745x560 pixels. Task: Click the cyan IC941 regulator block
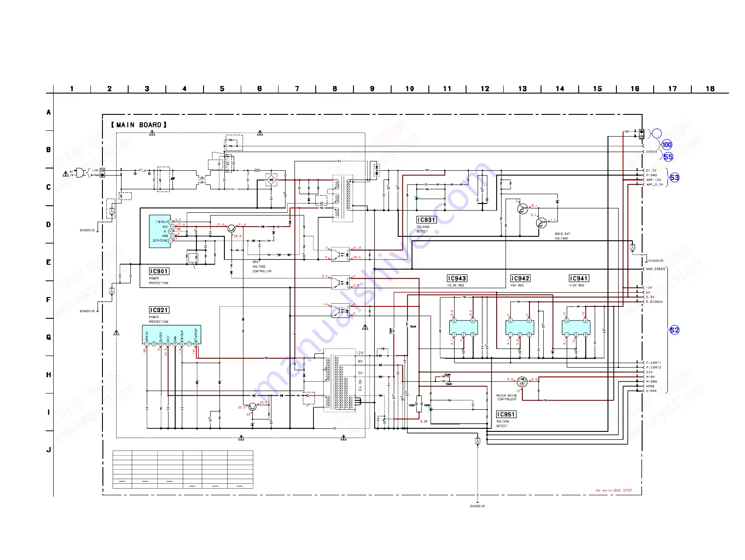pos(576,328)
